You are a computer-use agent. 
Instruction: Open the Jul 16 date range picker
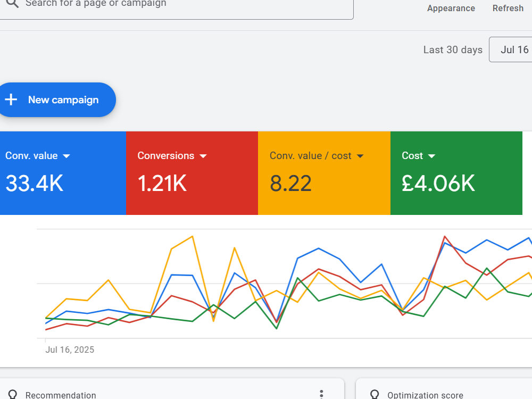511,49
